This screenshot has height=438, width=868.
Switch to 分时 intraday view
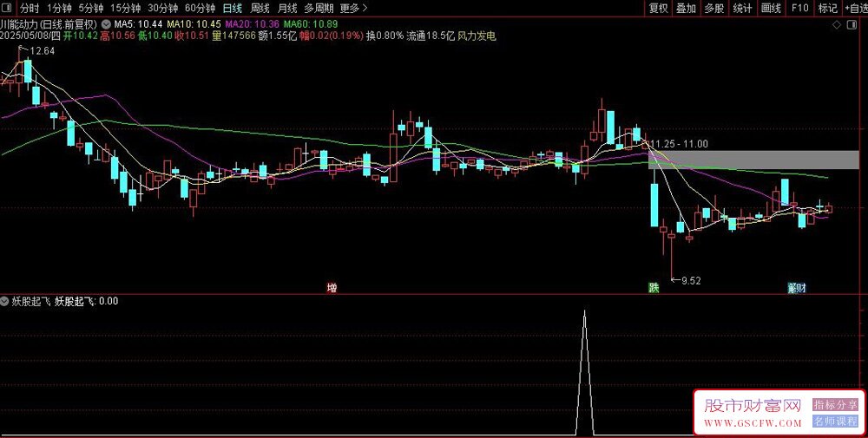30,8
